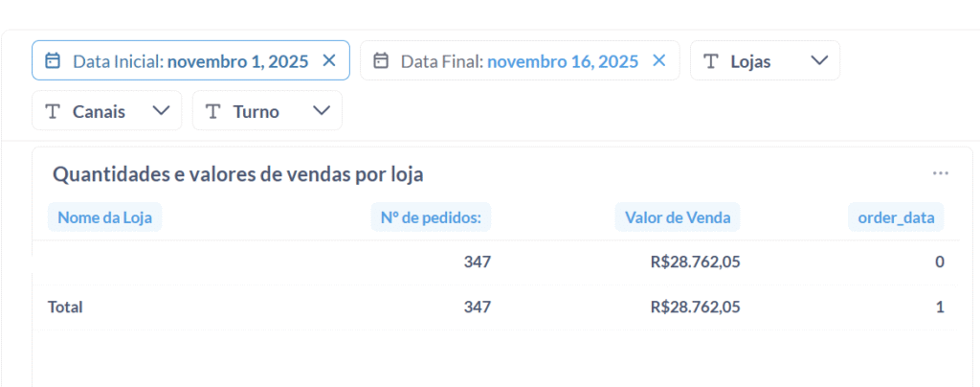Select the R$28.762,05 cell in first row
Screen dimensions: 980x387
click(x=695, y=262)
